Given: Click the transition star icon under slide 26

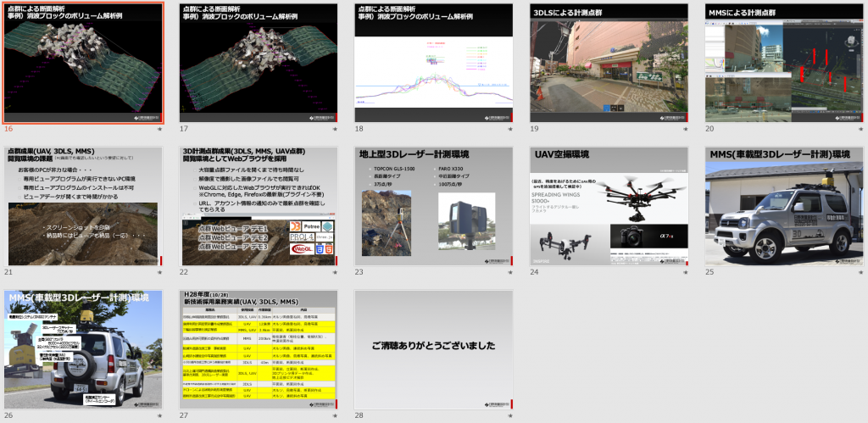Looking at the screenshot, I should [x=159, y=416].
